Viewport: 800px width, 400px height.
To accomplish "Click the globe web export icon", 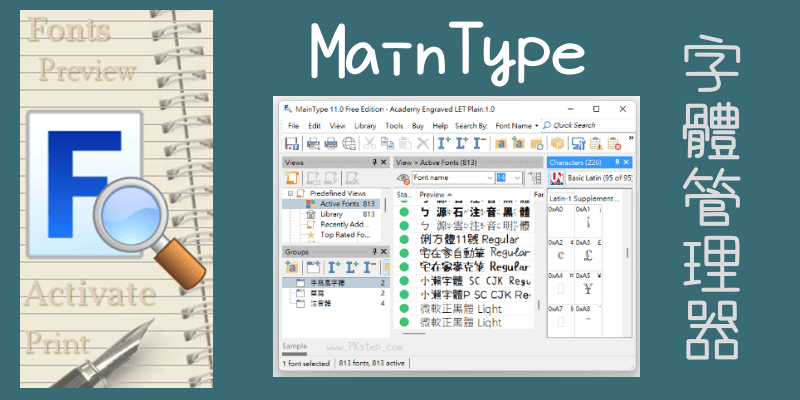I will (x=349, y=143).
